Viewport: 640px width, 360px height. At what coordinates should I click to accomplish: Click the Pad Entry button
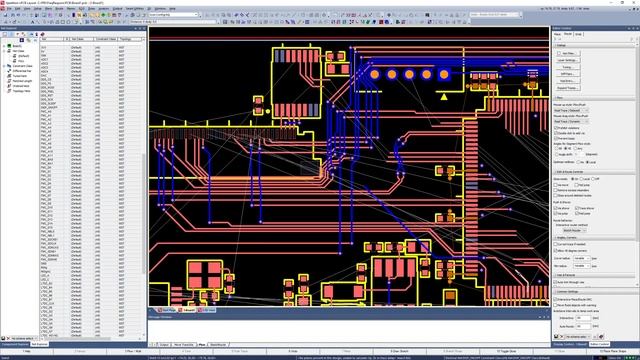(568, 81)
